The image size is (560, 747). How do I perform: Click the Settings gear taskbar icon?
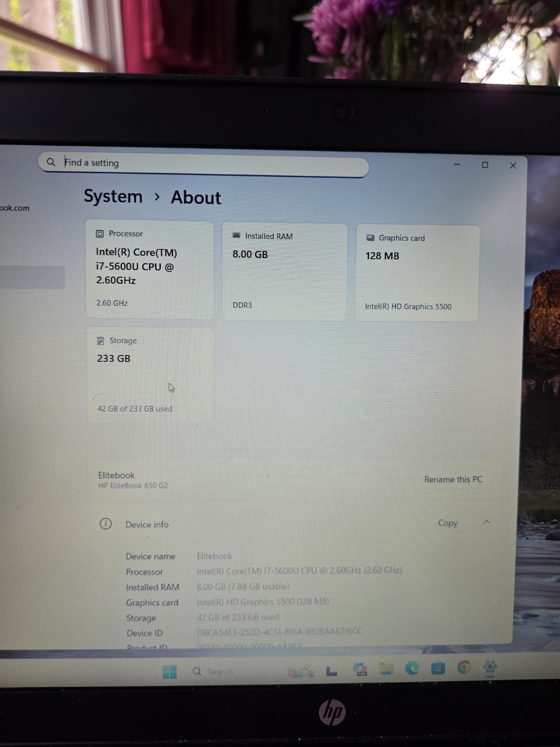[x=490, y=668]
